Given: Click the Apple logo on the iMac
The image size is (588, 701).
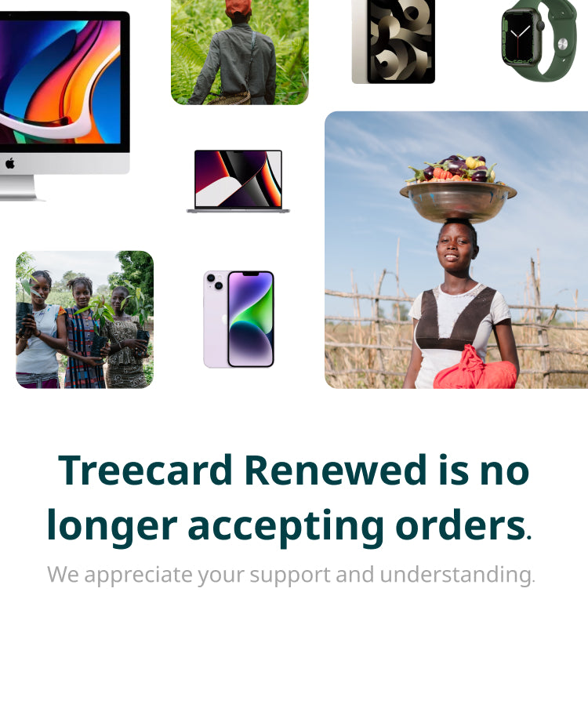Looking at the screenshot, I should [10, 164].
